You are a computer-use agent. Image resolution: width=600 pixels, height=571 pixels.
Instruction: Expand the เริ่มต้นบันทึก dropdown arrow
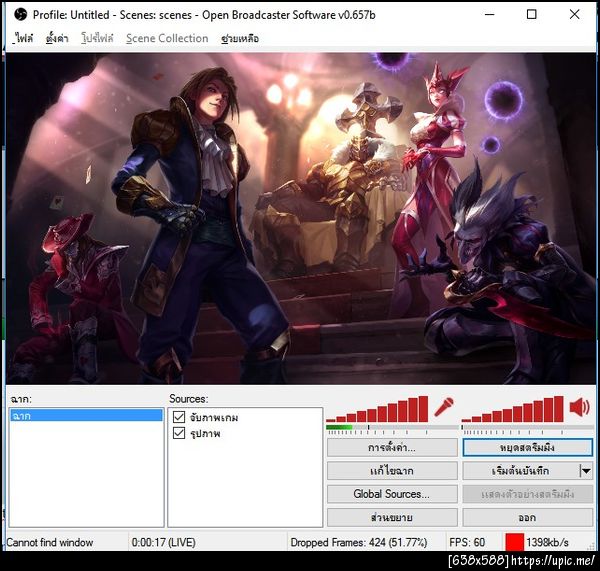click(586, 471)
